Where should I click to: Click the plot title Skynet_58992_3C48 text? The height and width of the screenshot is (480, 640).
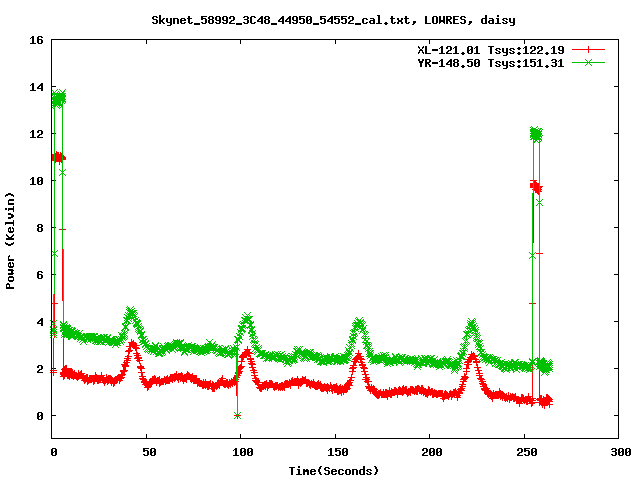click(333, 20)
